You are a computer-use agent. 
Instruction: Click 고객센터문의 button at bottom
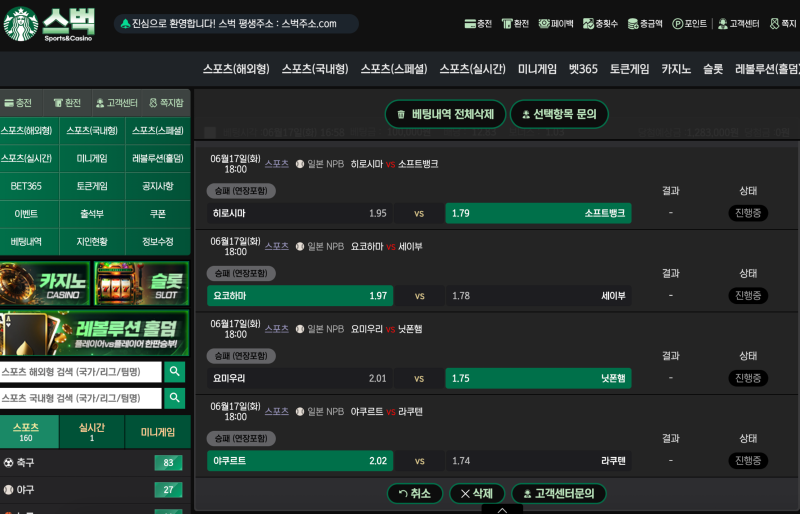[x=559, y=494]
